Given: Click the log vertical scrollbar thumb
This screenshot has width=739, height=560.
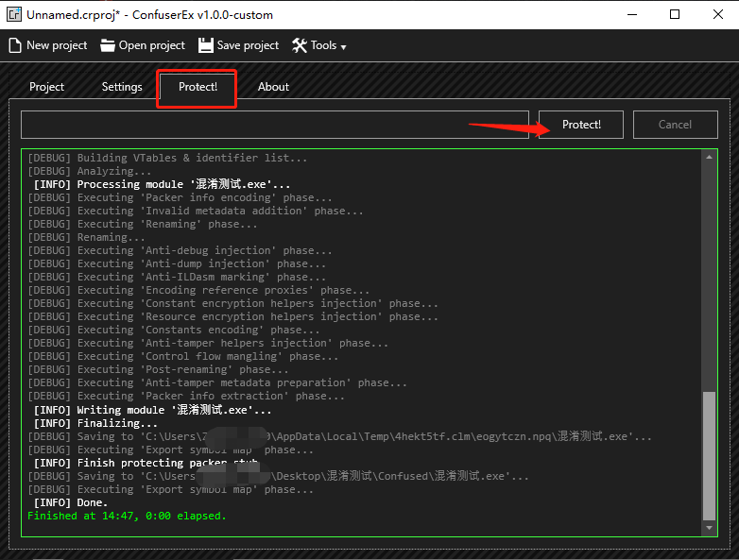Looking at the screenshot, I should 709,456.
